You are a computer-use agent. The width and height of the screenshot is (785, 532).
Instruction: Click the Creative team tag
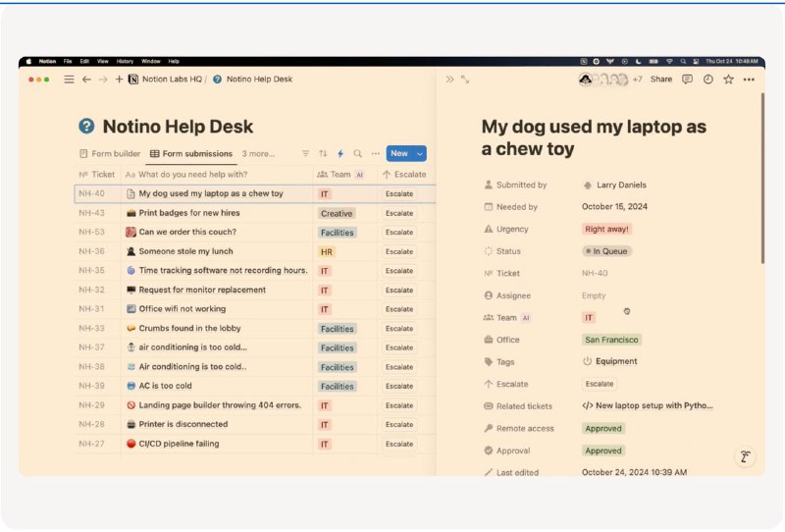[x=337, y=213]
